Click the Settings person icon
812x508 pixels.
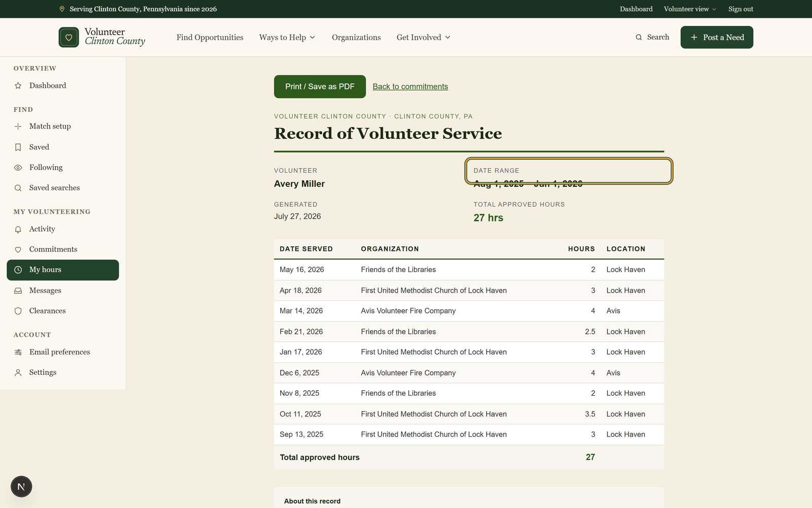coord(18,372)
